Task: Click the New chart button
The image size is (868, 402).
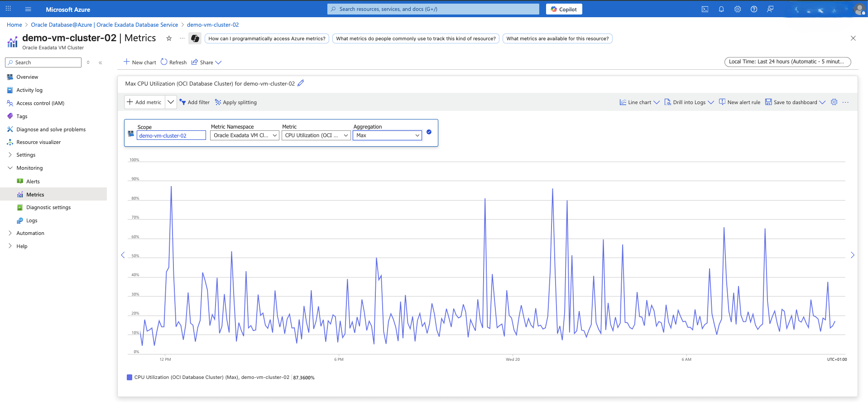Action: pos(139,62)
